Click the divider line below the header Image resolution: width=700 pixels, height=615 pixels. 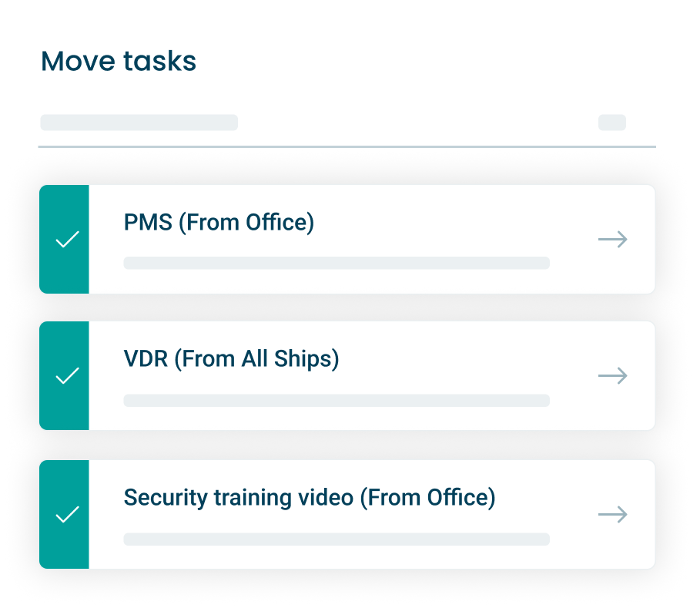tap(347, 146)
